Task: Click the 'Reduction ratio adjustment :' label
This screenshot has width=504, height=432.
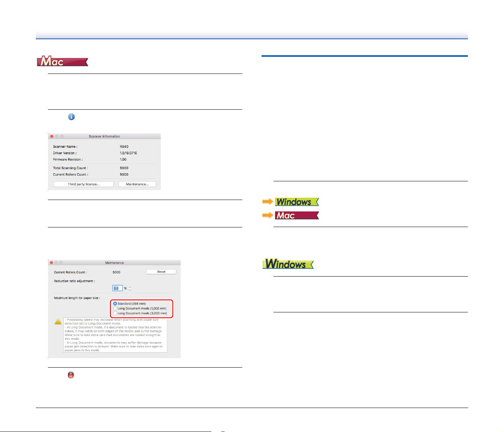Action: tap(74, 281)
